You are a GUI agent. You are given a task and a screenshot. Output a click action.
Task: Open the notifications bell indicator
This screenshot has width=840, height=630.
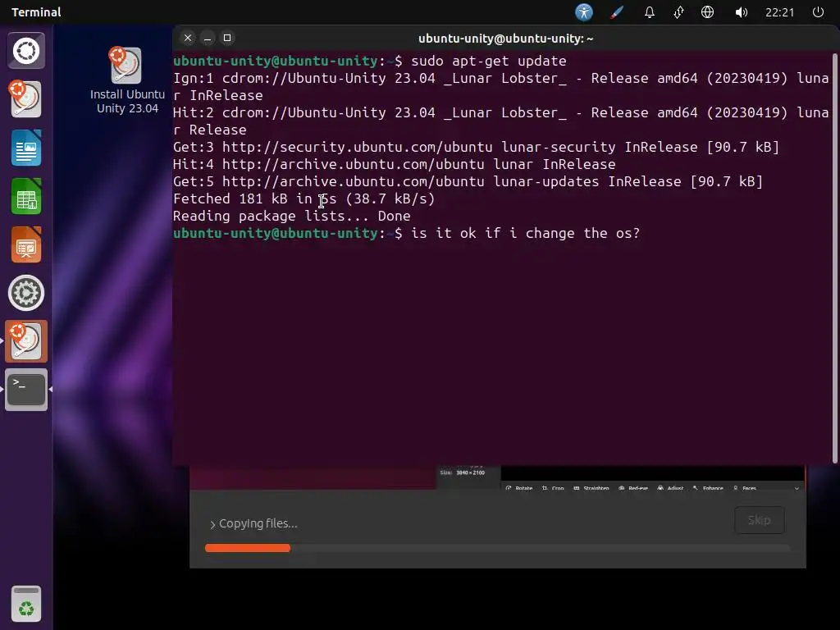[x=650, y=11]
